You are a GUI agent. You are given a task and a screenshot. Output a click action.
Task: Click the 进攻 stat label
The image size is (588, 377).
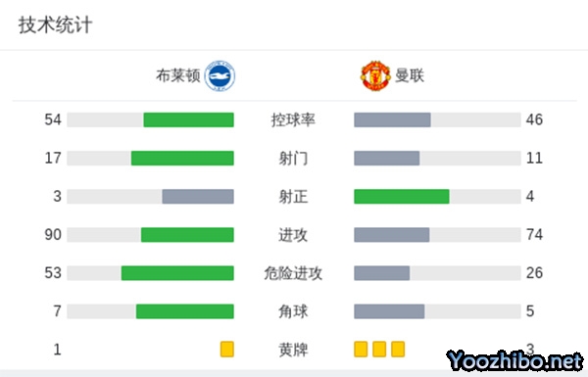[x=293, y=235]
